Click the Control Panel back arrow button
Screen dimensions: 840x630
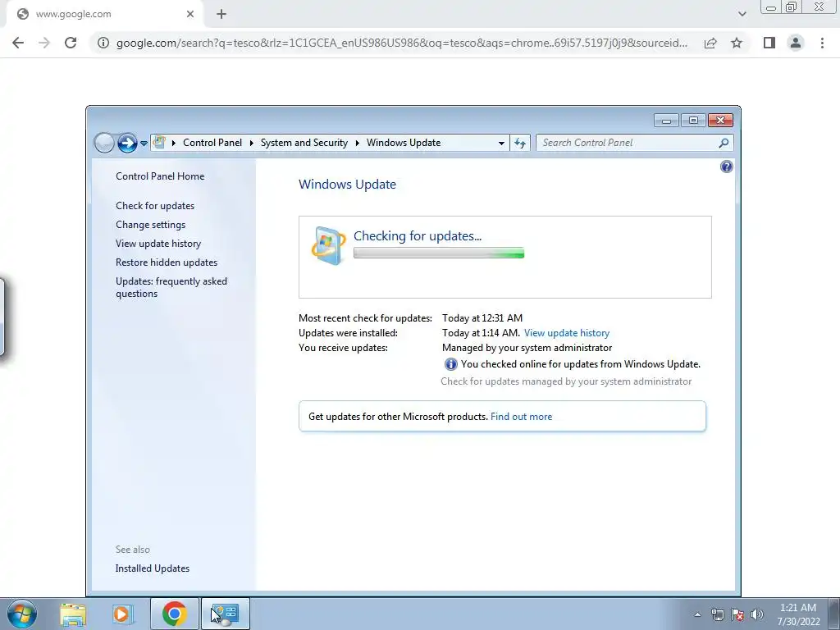104,143
